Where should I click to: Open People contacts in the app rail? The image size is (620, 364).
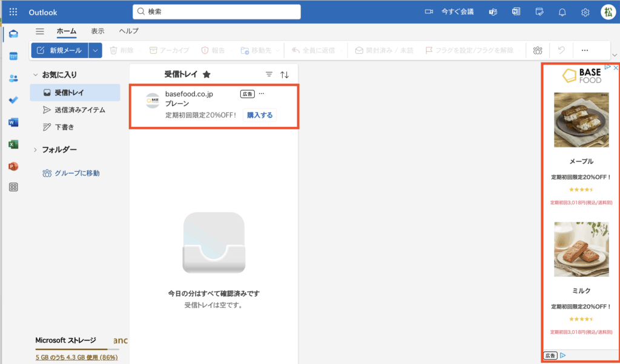[13, 78]
